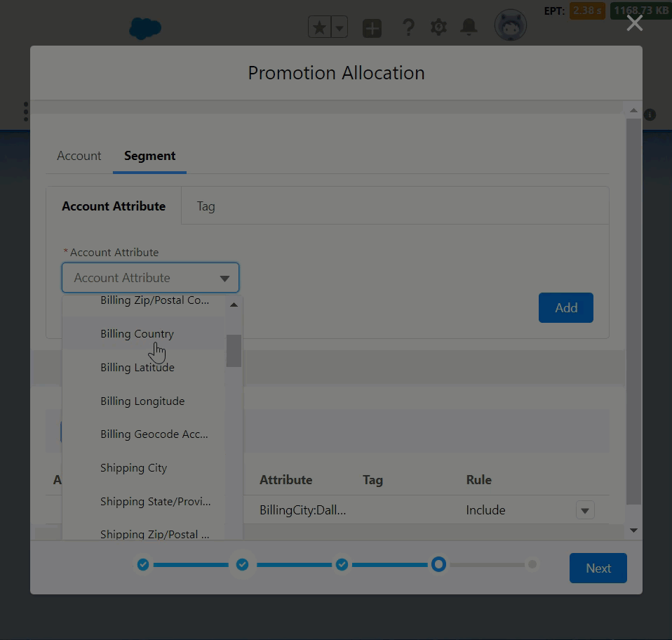Click the user avatar icon
This screenshot has width=672, height=640.
click(510, 27)
